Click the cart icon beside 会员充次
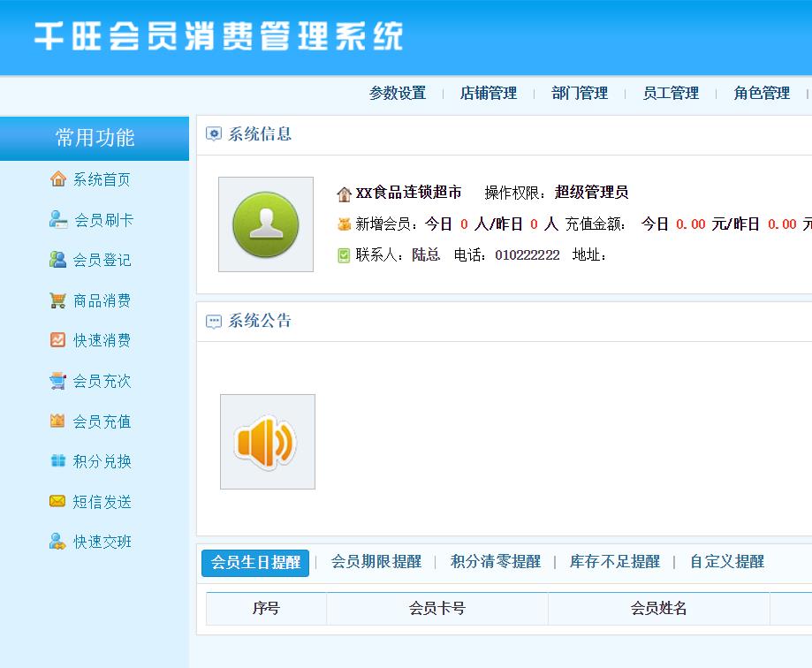Image resolution: width=812 pixels, height=668 pixels. click(x=57, y=381)
